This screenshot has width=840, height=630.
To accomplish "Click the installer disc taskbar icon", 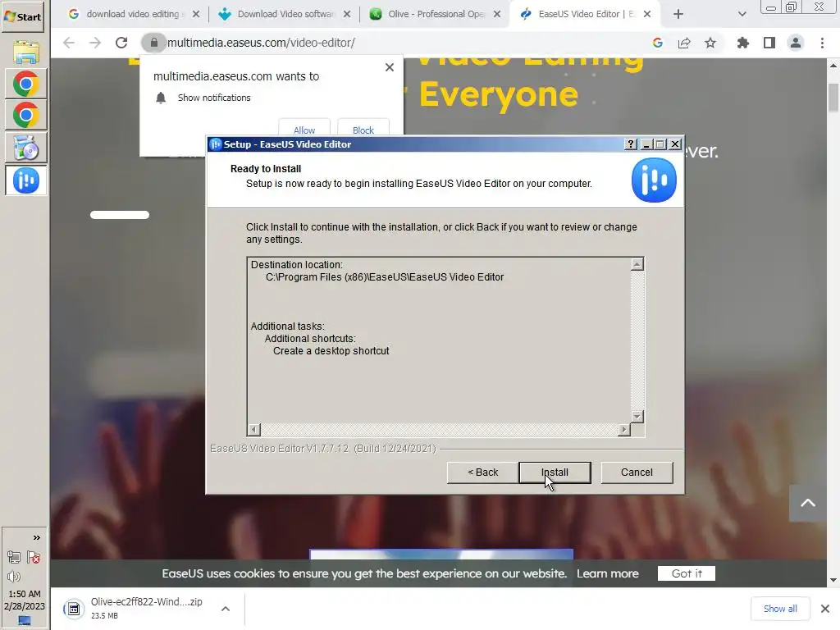I will pyautogui.click(x=25, y=148).
